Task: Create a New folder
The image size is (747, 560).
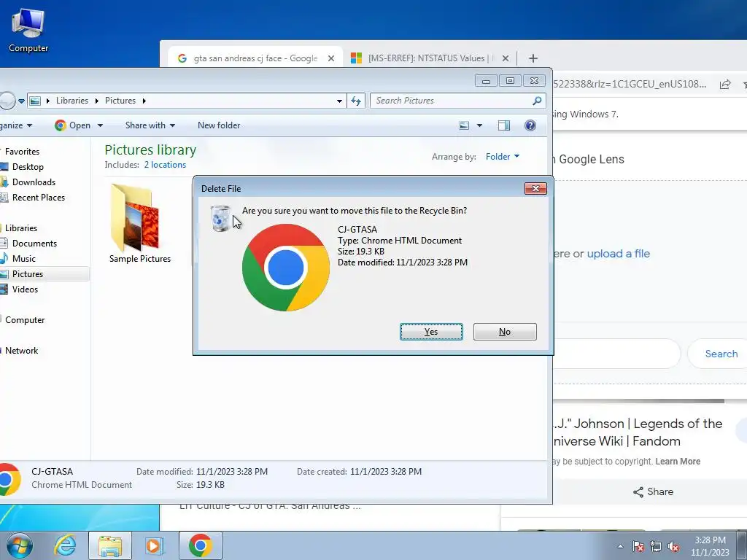Action: click(x=219, y=125)
